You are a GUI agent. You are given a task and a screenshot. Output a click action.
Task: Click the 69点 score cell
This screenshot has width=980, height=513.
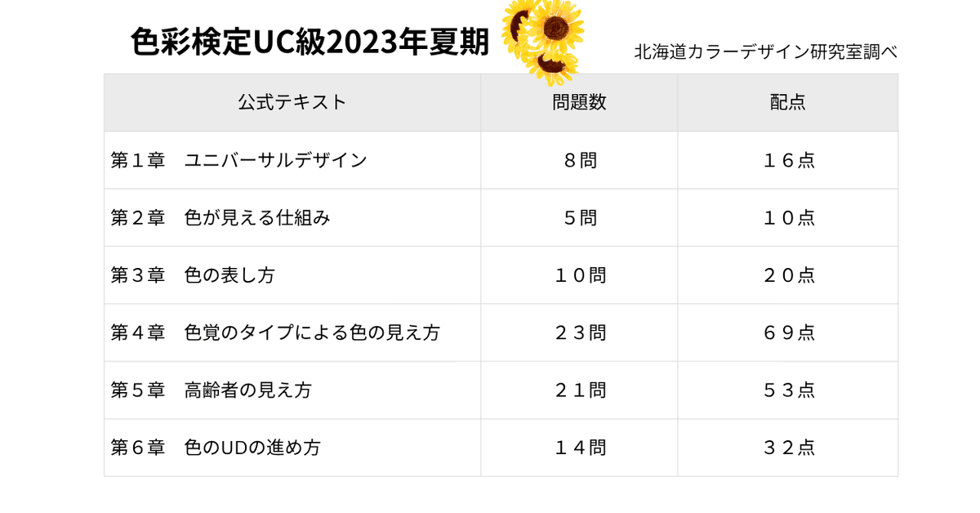click(x=787, y=332)
